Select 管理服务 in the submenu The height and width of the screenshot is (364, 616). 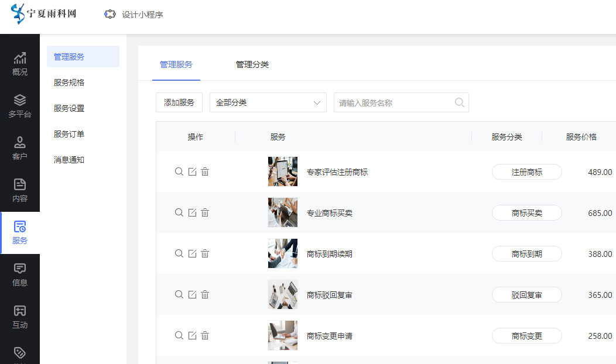(x=83, y=57)
